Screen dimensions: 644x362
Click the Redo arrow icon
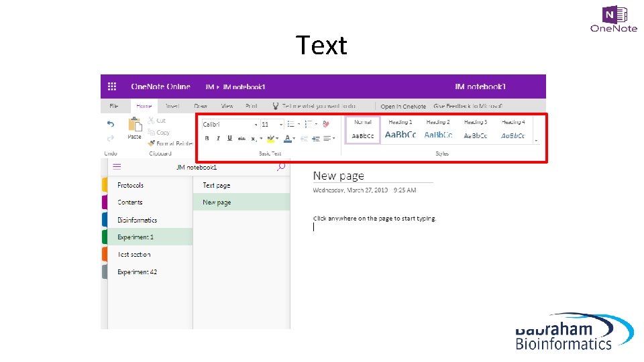point(111,138)
